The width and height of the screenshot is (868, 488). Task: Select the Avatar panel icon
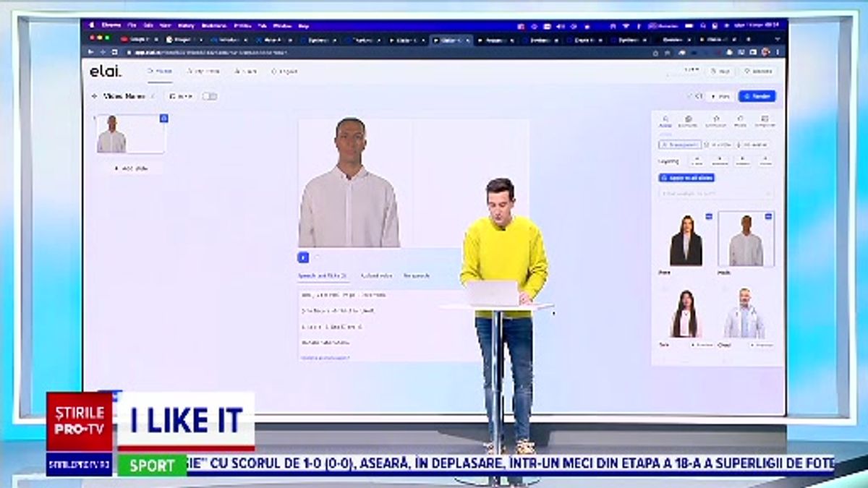(x=666, y=119)
